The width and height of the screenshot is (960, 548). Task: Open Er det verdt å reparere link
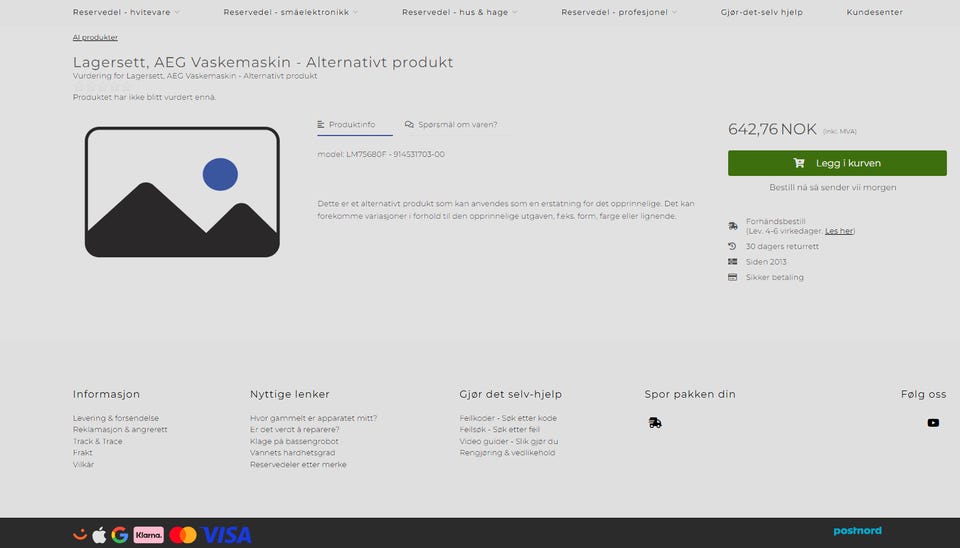pos(294,430)
